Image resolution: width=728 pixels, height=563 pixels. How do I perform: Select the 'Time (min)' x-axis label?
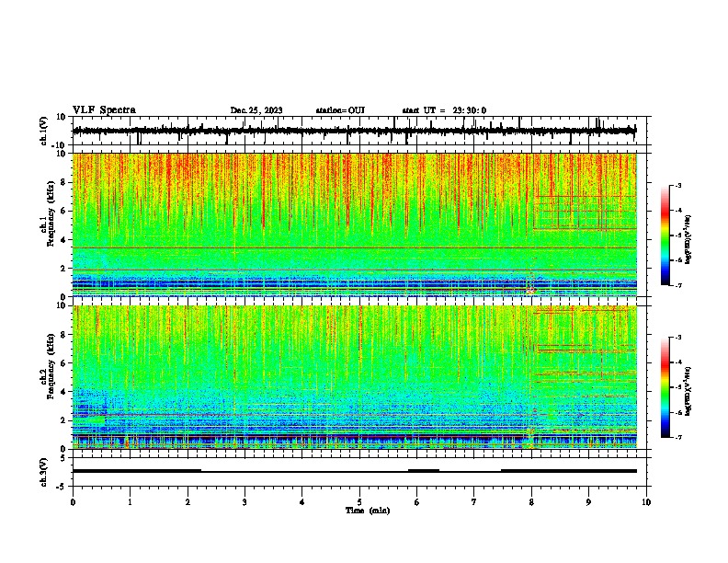click(x=368, y=511)
